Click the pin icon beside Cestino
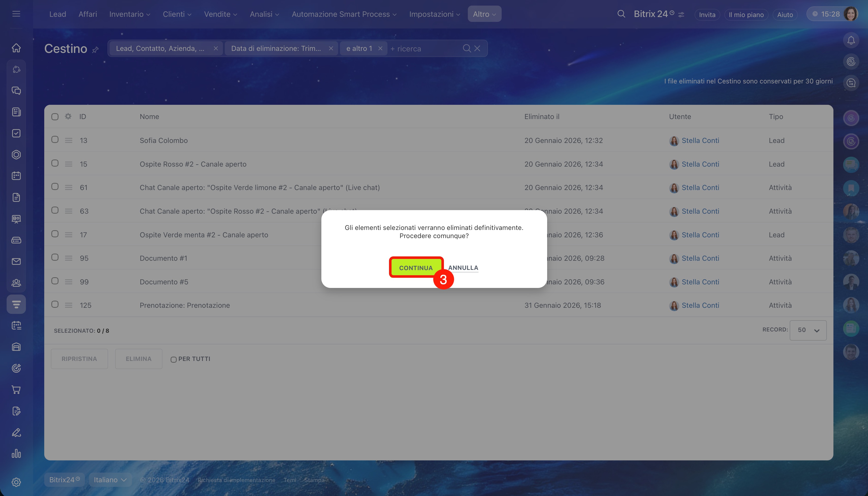 tap(95, 50)
